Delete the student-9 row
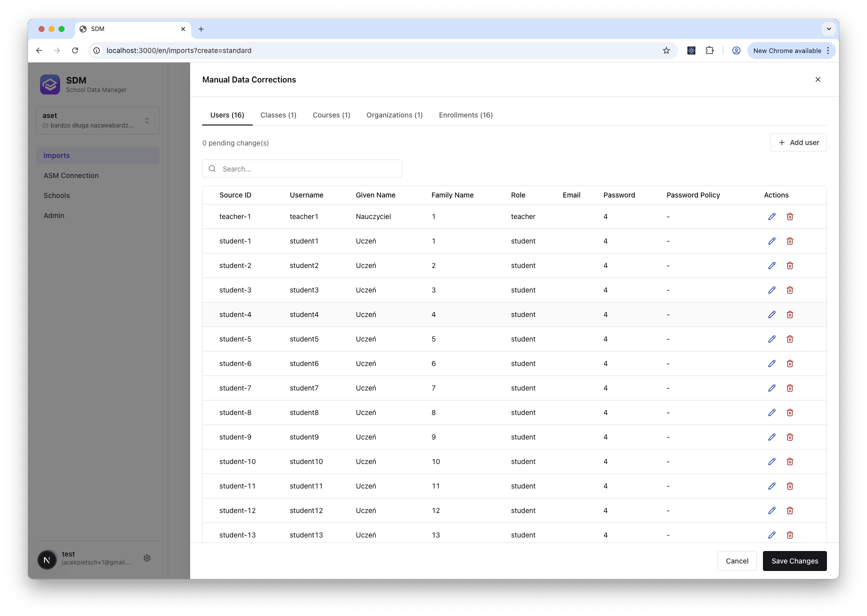Screen dimensions: 867x616 [x=790, y=437]
